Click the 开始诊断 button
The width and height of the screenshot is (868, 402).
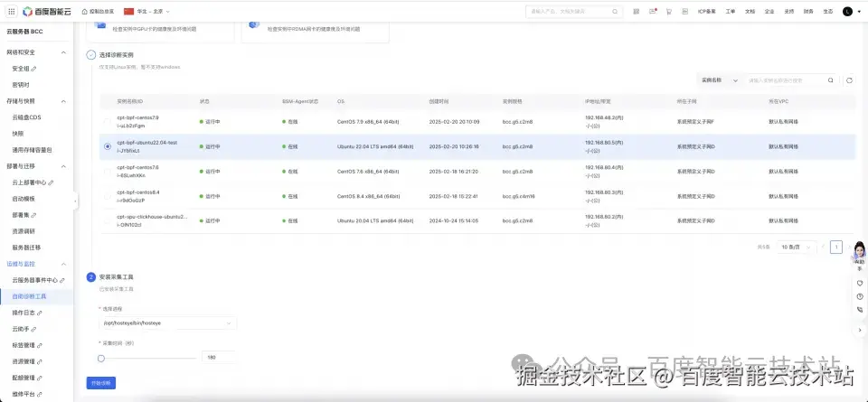pos(100,383)
